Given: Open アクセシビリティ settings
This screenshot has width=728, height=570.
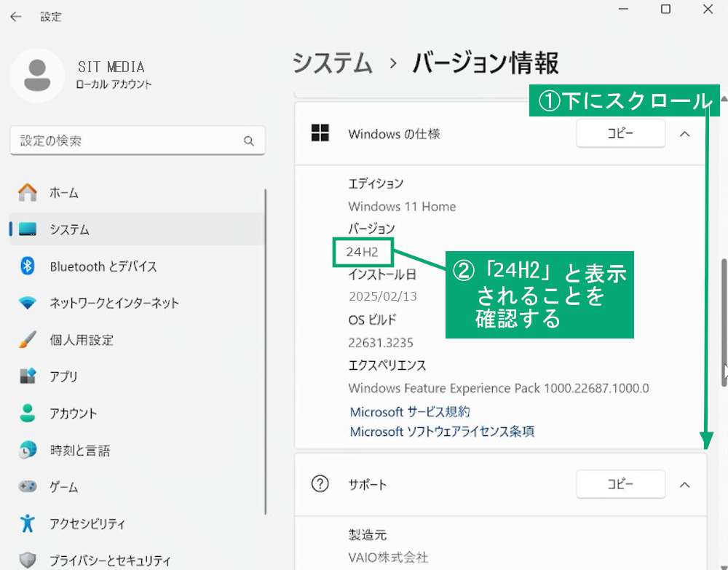Looking at the screenshot, I should [x=137, y=523].
